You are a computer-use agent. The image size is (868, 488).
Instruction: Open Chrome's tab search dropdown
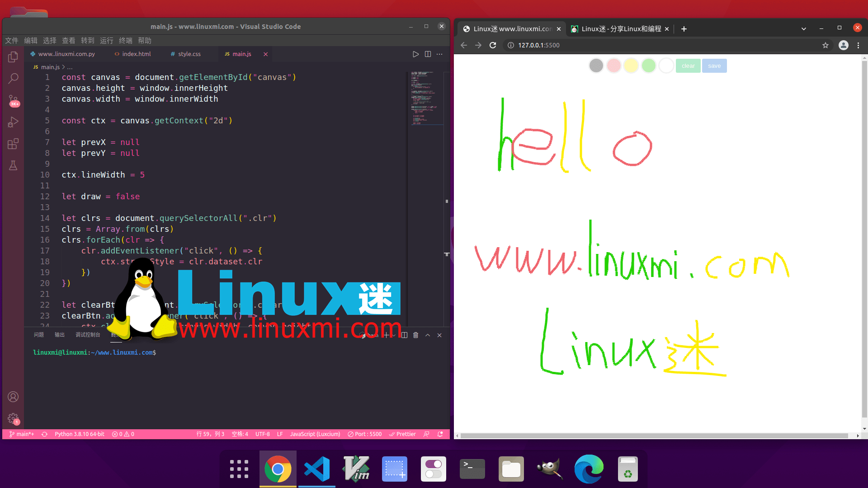click(x=804, y=28)
